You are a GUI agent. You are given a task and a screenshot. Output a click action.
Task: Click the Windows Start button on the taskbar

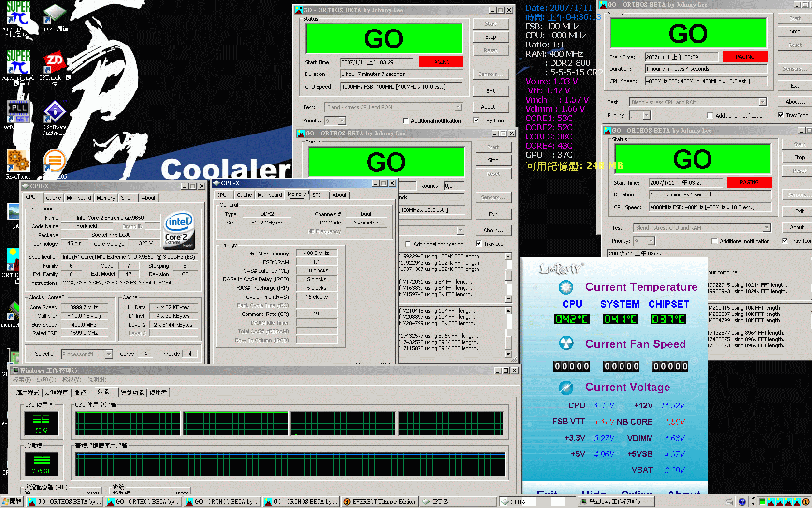(12, 502)
